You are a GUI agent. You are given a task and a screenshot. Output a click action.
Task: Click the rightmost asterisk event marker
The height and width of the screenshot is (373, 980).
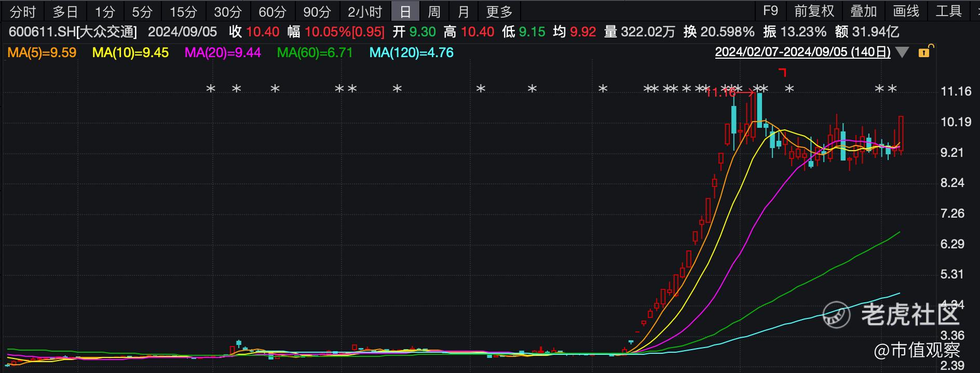(892, 89)
